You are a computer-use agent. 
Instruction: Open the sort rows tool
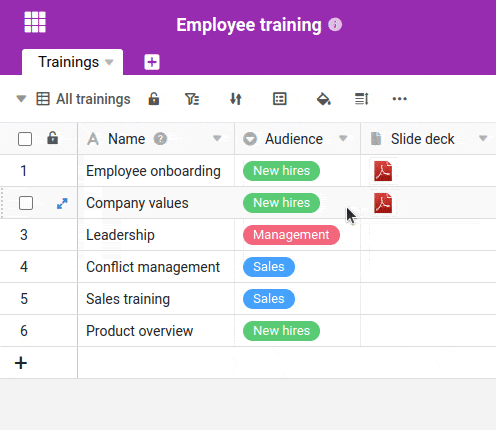[236, 99]
